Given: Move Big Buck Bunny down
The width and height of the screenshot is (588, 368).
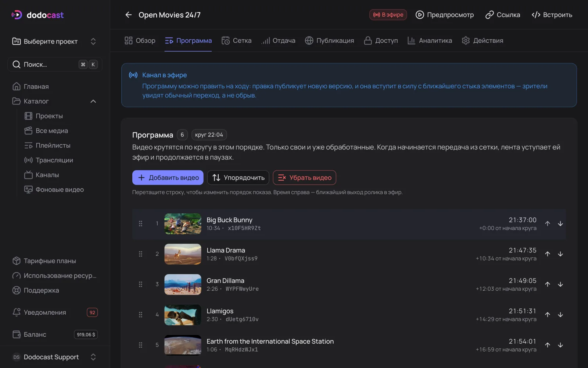Looking at the screenshot, I should (560, 224).
